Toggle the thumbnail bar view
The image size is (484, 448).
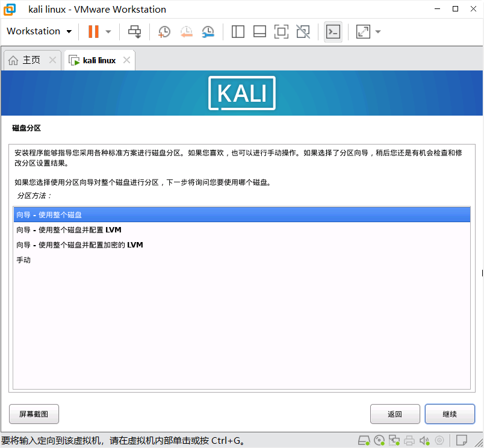click(x=259, y=31)
